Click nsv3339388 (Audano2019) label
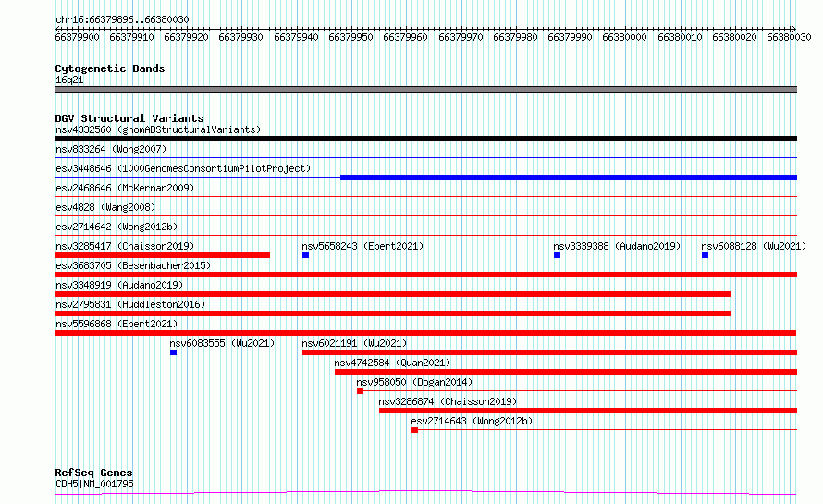Image resolution: width=823 pixels, height=504 pixels. click(617, 246)
